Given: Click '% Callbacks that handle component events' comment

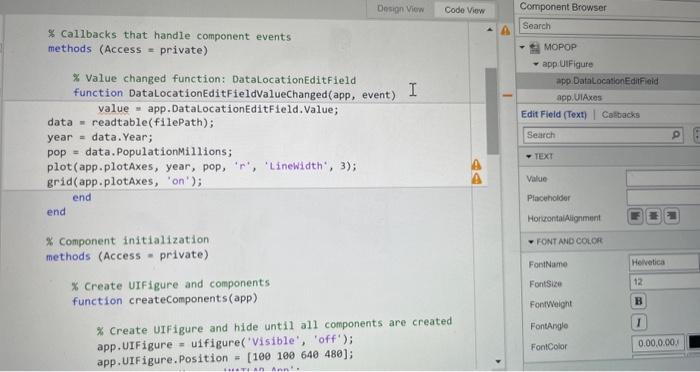Looking at the screenshot, I should click(170, 35).
